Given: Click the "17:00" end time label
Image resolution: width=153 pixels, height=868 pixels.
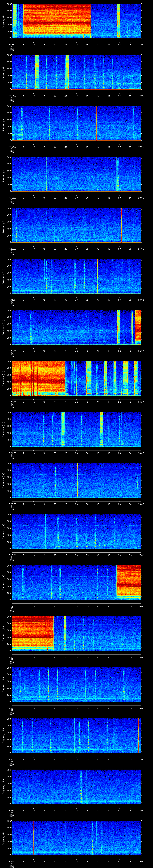Looking at the screenshot, I should point(141,44).
